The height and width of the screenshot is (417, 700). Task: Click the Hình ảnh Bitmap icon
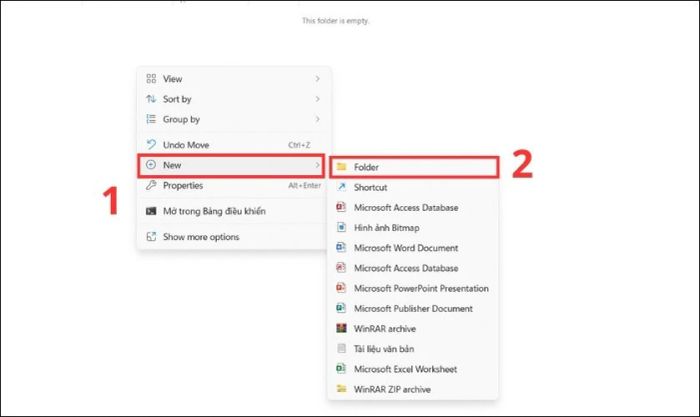342,227
